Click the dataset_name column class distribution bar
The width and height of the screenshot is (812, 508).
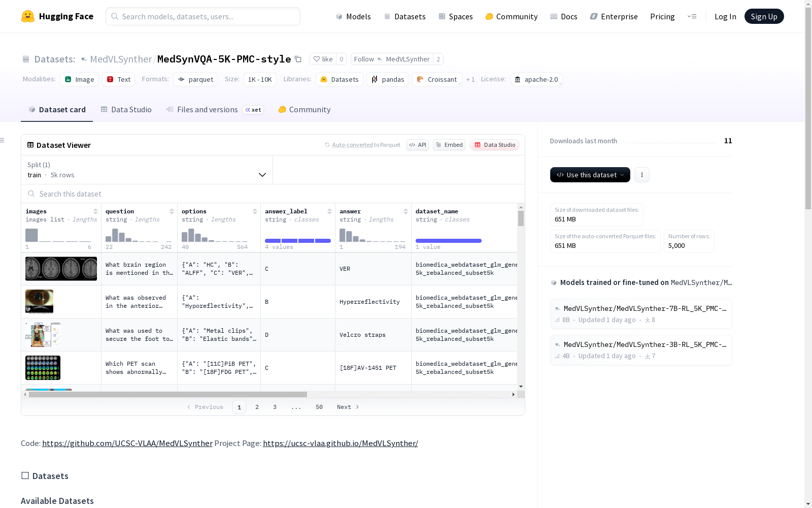click(x=449, y=241)
